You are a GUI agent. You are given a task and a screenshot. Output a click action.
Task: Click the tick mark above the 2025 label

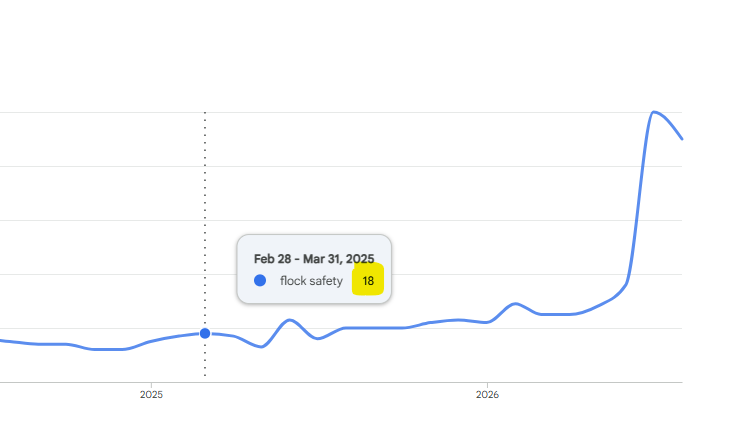(151, 385)
